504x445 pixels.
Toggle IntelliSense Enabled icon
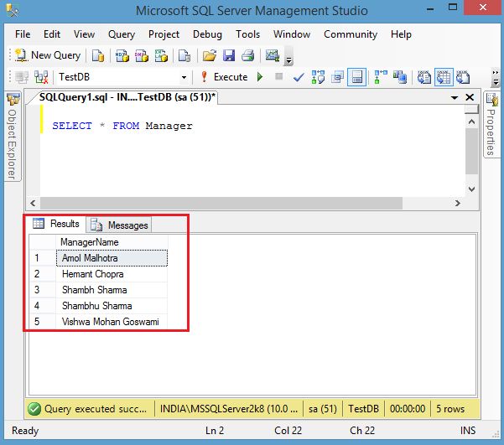(x=357, y=77)
